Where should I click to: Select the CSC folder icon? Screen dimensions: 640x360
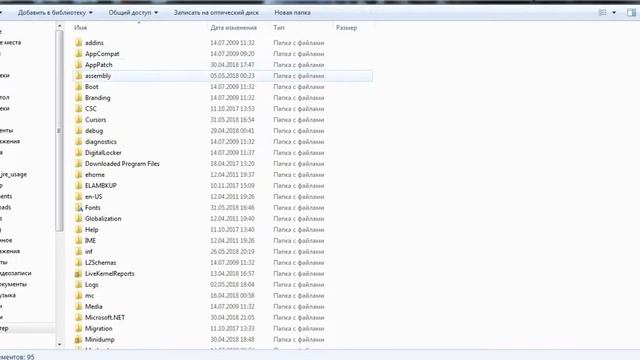pyautogui.click(x=78, y=109)
